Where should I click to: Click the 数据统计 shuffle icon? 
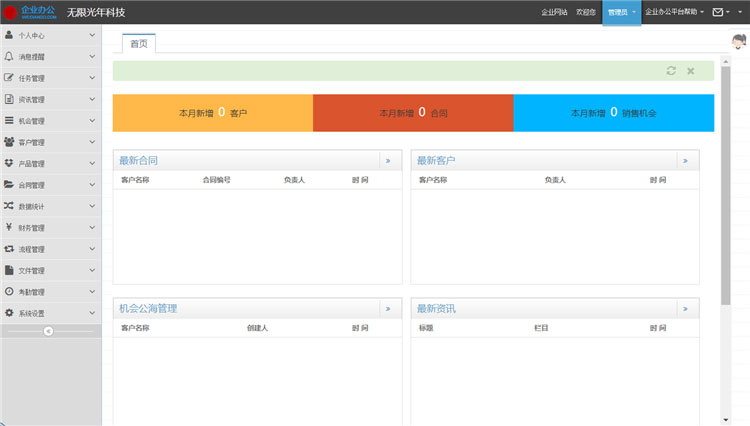click(9, 206)
